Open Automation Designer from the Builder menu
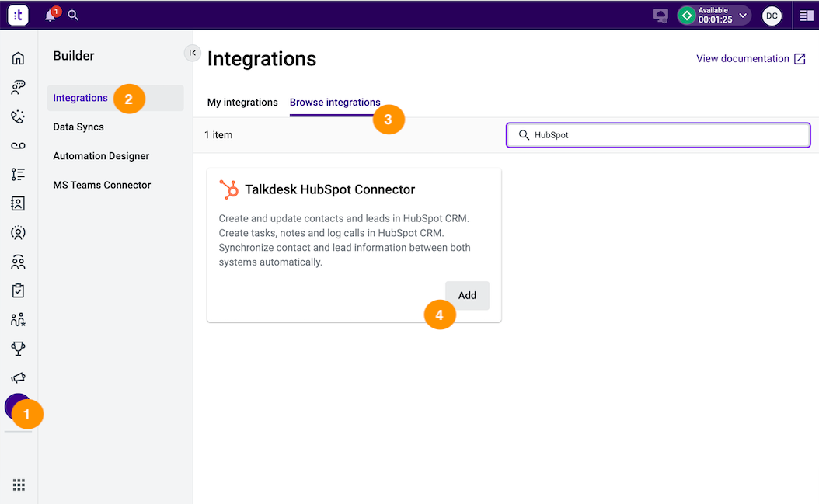The width and height of the screenshot is (819, 504). pos(100,155)
